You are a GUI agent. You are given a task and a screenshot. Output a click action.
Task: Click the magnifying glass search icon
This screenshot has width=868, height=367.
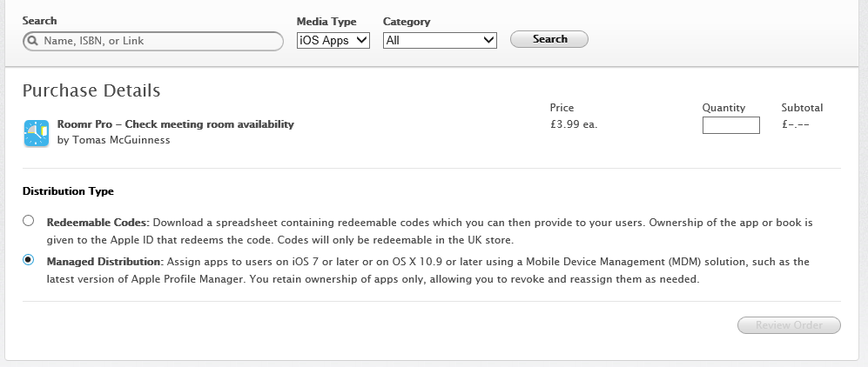pos(32,41)
